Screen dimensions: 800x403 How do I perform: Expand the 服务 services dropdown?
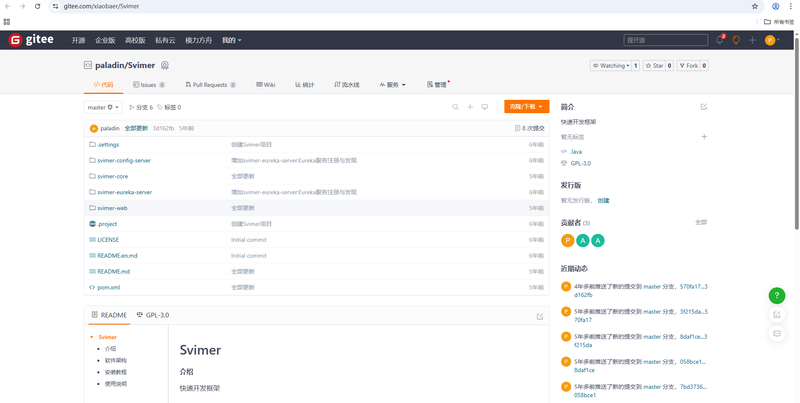392,85
